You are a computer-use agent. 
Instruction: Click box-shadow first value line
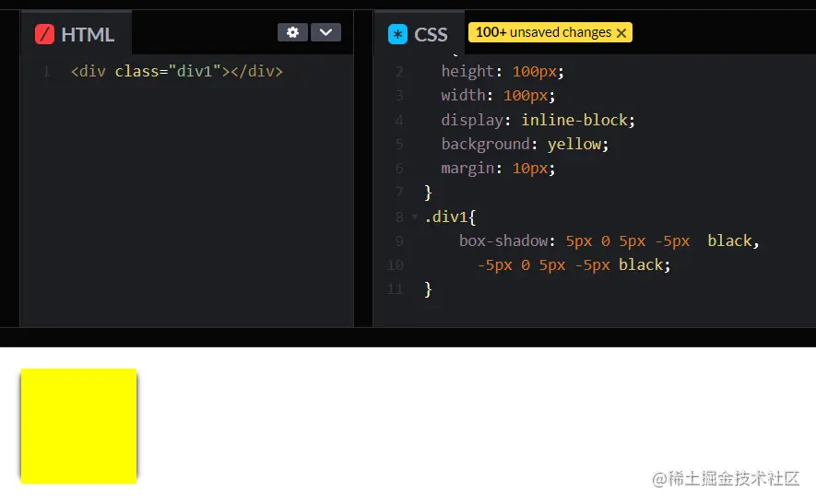point(609,240)
